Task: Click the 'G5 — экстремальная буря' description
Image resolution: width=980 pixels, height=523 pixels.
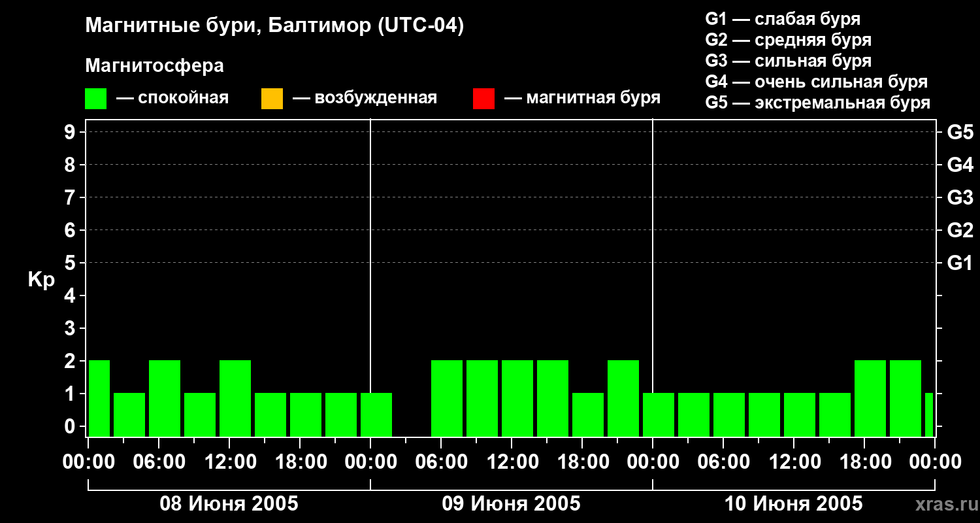Action: (818, 103)
